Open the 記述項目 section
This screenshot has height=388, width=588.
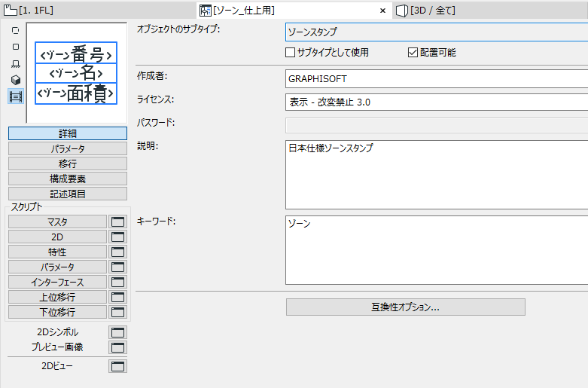(68, 194)
